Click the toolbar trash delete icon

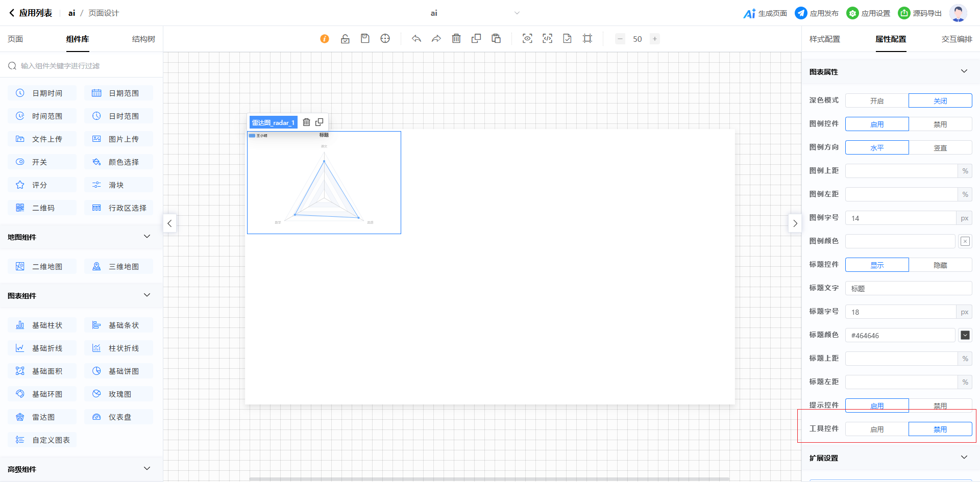tap(456, 39)
